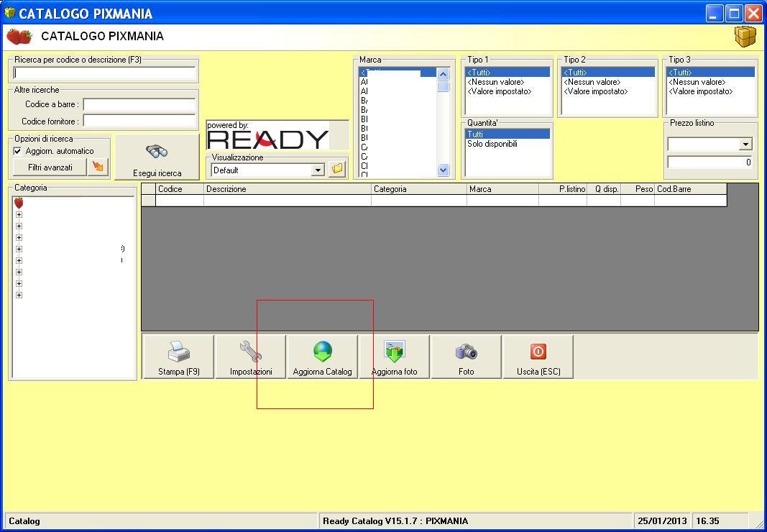Click the Marca list scroll up arrow
Viewport: 767px width, 532px height.
coord(444,74)
